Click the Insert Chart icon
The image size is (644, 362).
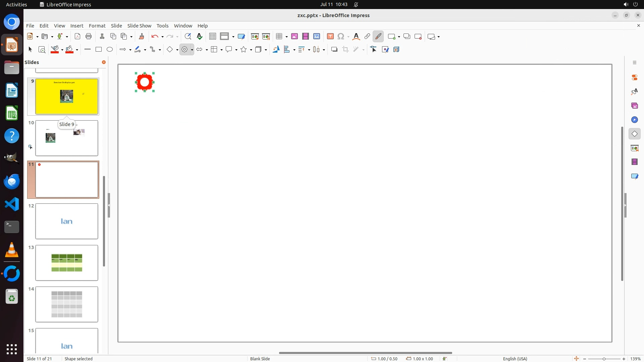coord(317,37)
